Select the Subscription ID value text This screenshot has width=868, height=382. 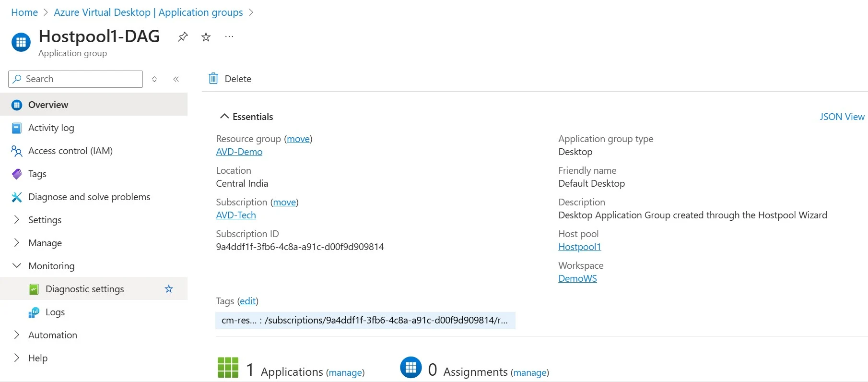(300, 247)
